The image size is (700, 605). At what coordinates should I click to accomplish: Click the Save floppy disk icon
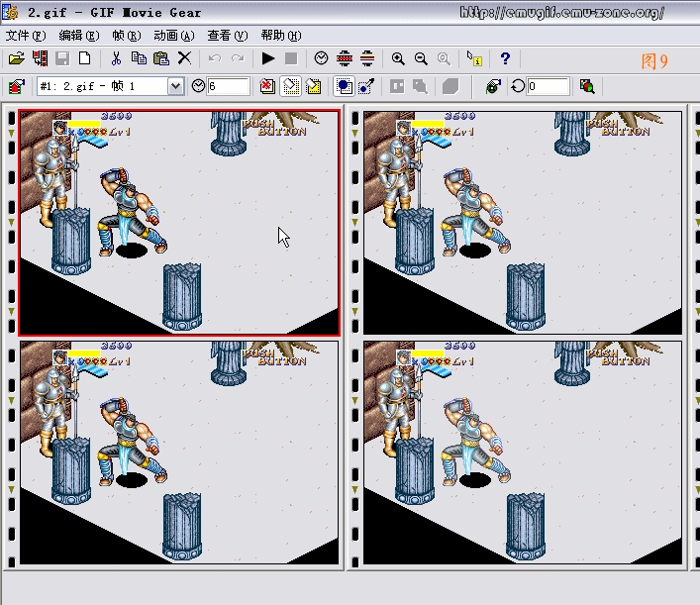(62, 58)
